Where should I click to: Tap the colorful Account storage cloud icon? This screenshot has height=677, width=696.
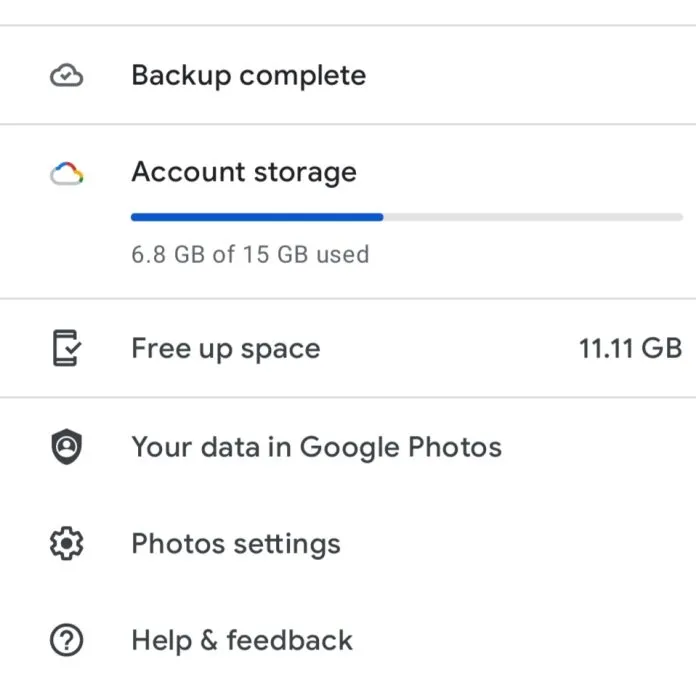click(x=67, y=173)
